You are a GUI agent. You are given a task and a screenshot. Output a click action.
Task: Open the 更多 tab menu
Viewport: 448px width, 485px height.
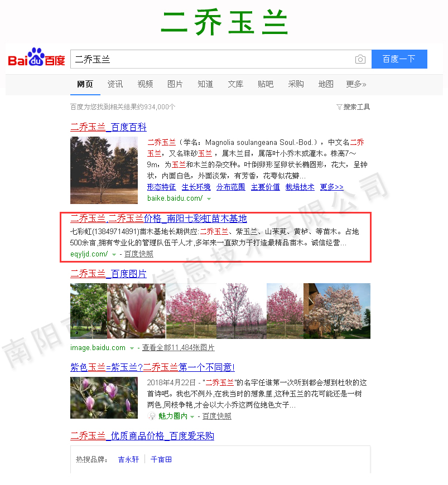pos(356,84)
